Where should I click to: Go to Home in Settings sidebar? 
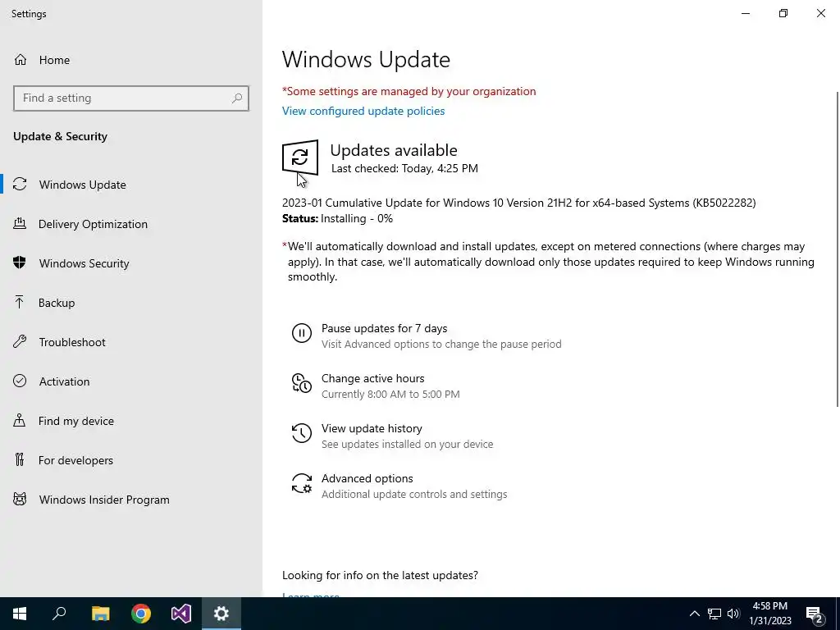(x=131, y=60)
